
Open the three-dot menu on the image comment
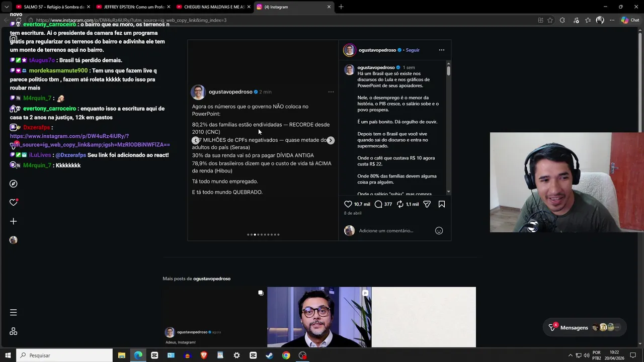point(331,92)
